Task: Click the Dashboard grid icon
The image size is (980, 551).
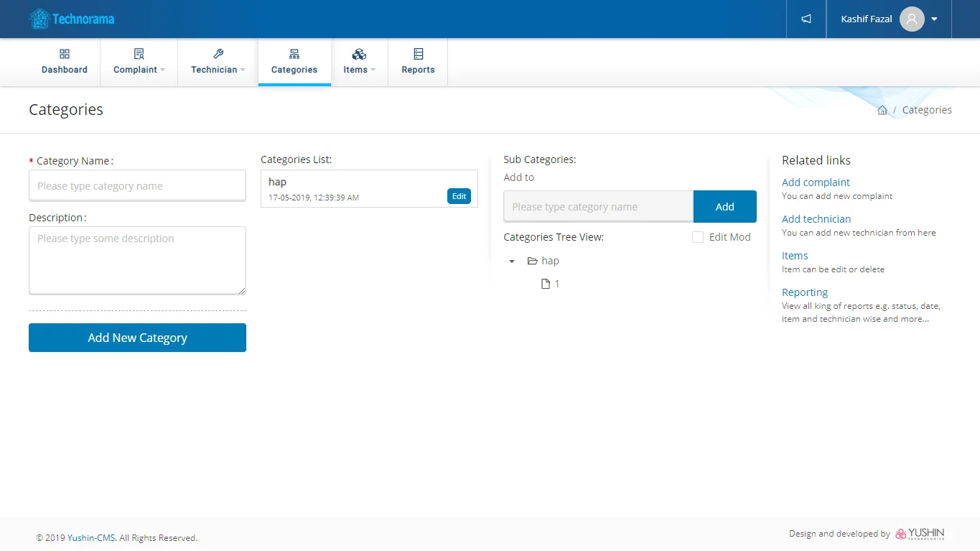Action: tap(65, 55)
